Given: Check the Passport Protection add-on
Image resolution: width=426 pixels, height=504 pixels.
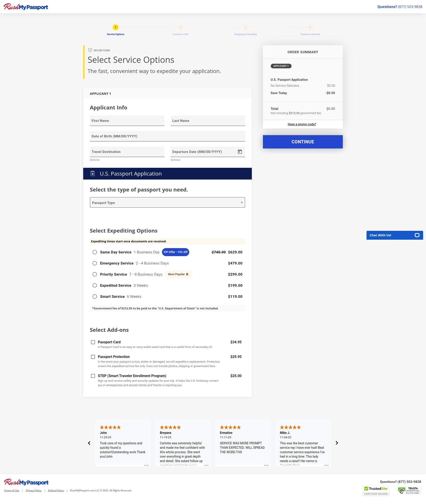Looking at the screenshot, I should click(93, 357).
